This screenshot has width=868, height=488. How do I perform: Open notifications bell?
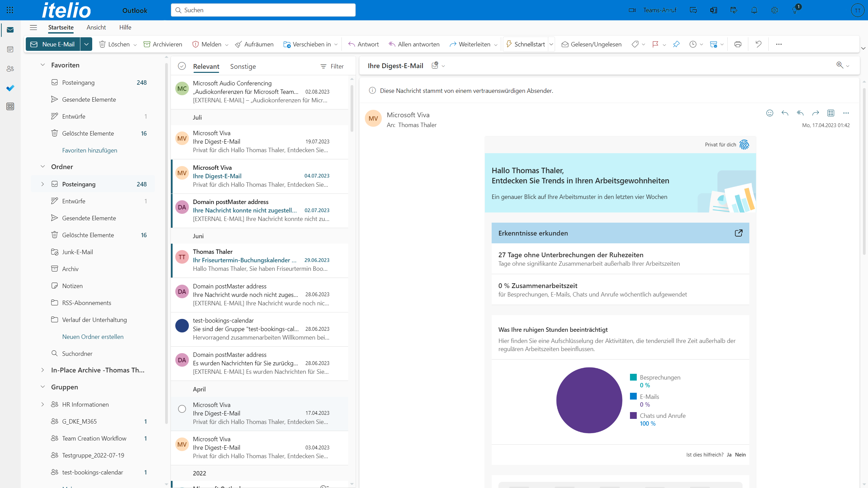coord(754,10)
